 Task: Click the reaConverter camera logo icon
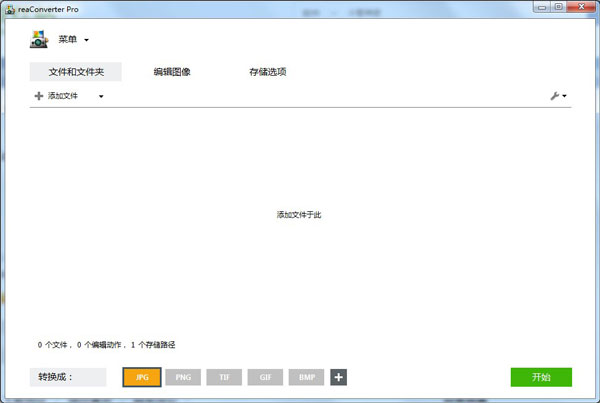[x=39, y=40]
